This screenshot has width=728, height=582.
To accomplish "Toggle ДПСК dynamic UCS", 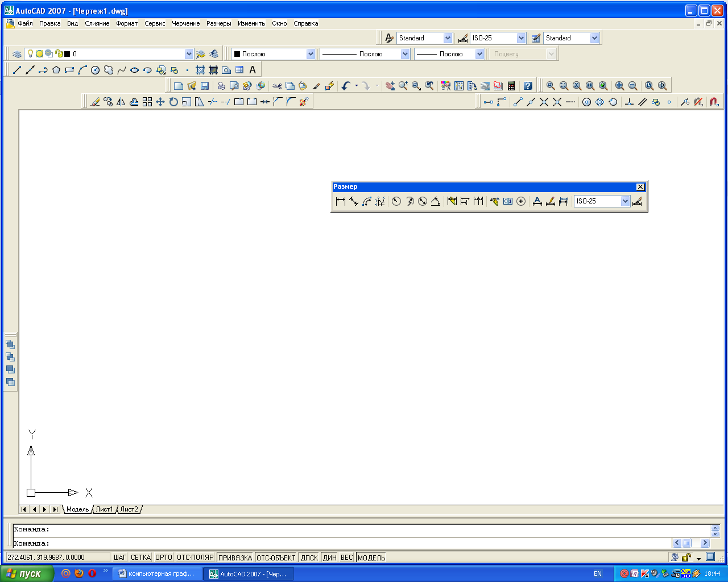I will (x=309, y=558).
